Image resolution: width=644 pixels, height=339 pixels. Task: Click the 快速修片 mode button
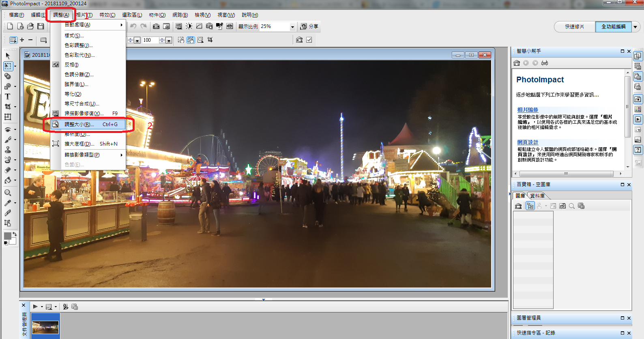coord(575,27)
